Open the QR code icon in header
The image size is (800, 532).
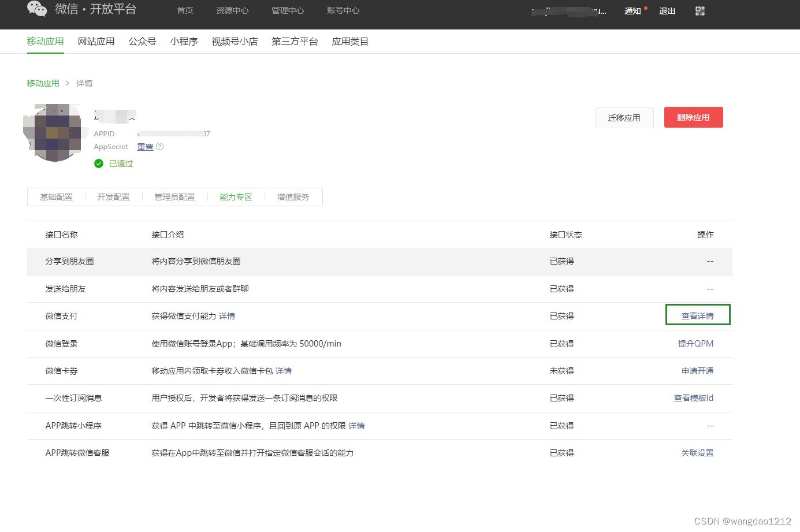point(700,11)
